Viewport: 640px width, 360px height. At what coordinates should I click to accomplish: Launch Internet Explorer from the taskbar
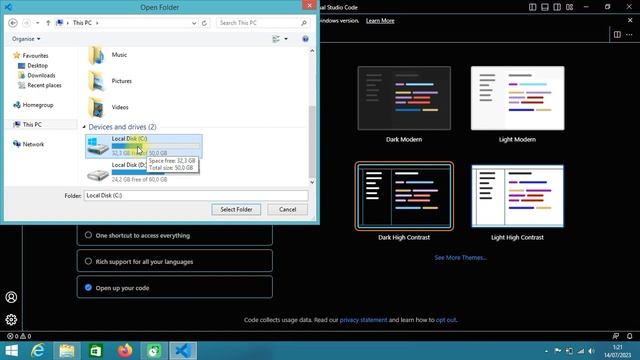click(38, 351)
